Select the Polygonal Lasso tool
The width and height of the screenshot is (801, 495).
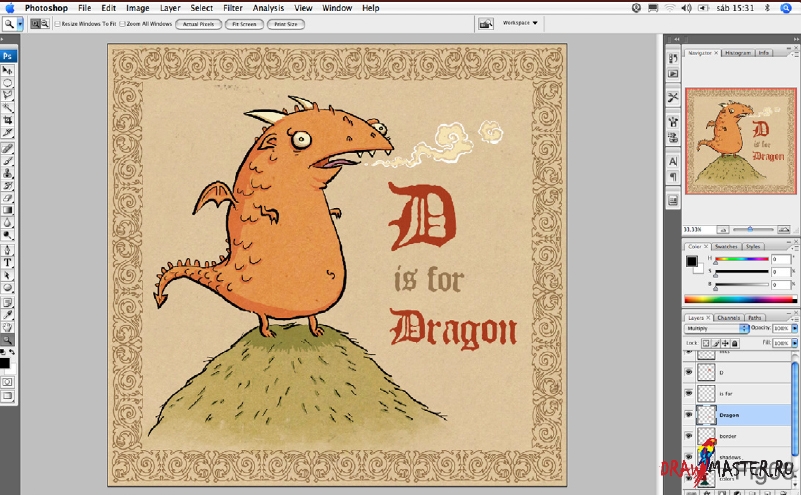(x=7, y=95)
